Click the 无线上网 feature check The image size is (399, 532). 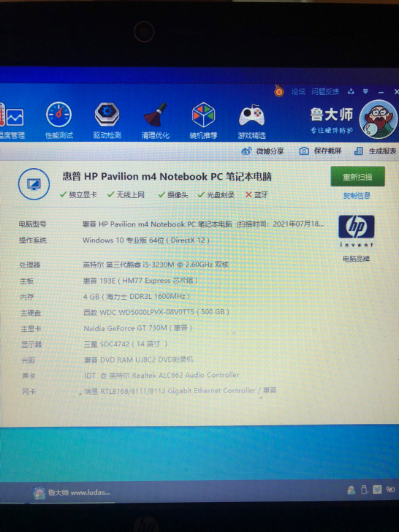(126, 194)
